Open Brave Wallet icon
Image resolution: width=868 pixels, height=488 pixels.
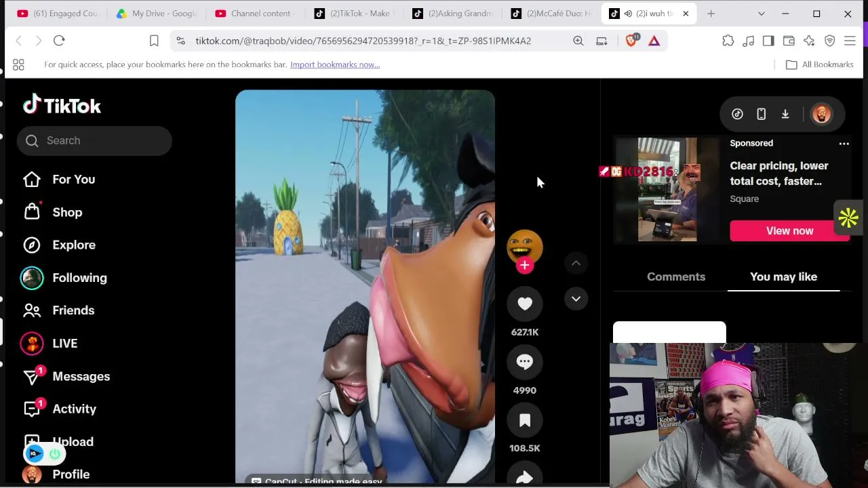coord(789,41)
